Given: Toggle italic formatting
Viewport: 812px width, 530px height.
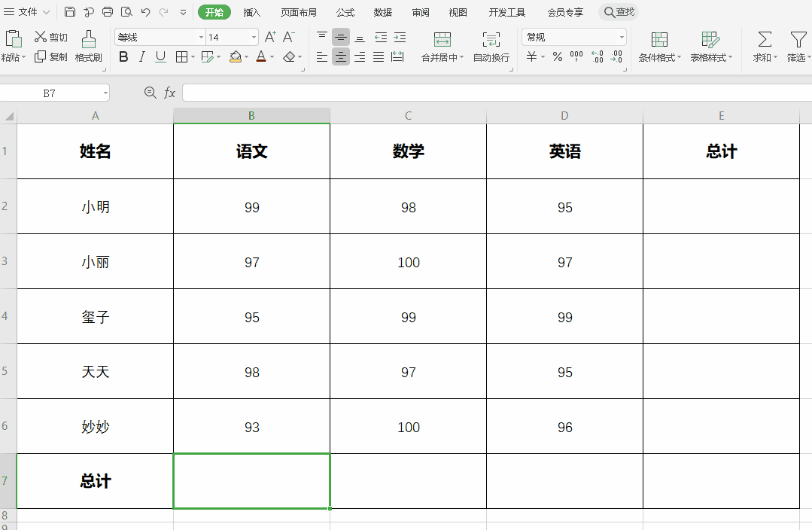Looking at the screenshot, I should pos(141,56).
